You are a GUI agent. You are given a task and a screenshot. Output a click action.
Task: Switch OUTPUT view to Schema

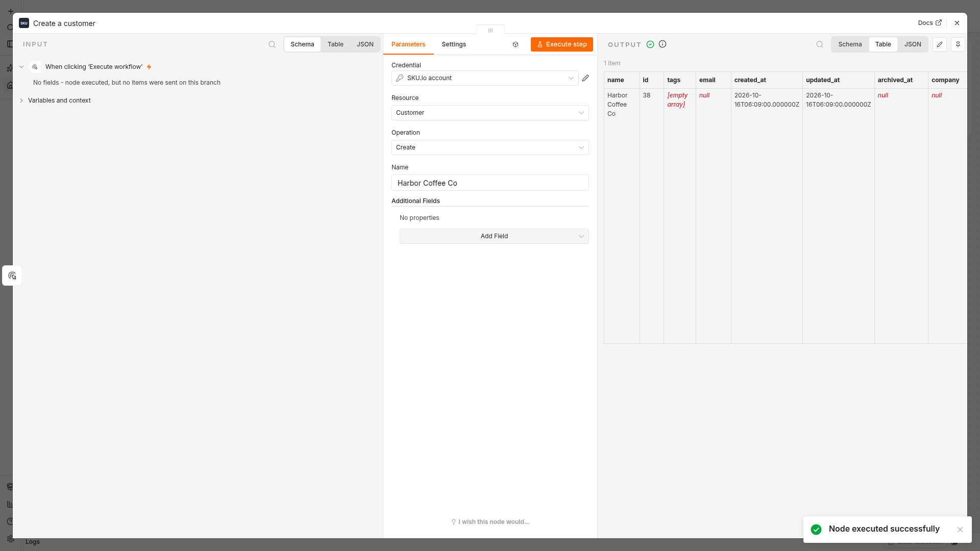point(850,44)
